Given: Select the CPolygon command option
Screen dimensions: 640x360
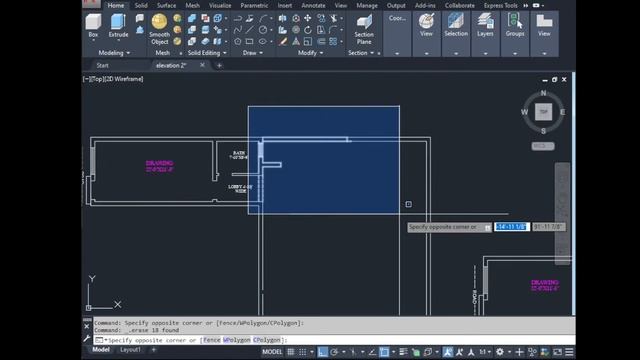Looking at the screenshot, I should (267, 340).
